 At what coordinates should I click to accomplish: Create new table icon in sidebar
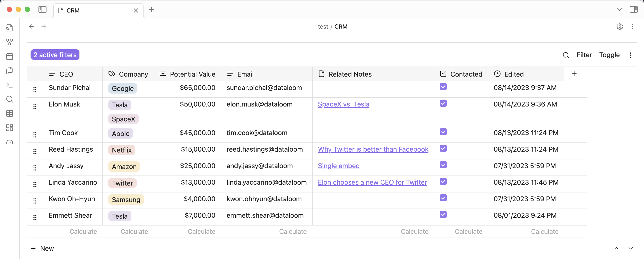pos(9,113)
